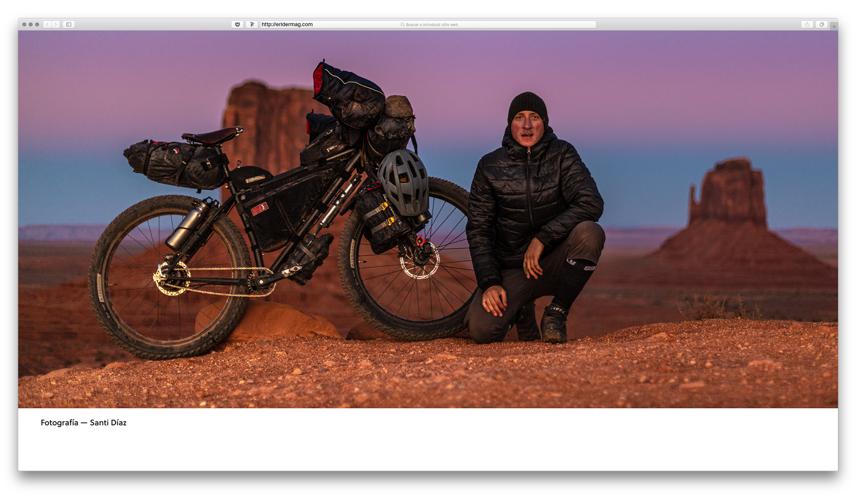This screenshot has width=856, height=504.
Task: Show the Safari sidebar
Action: pyautogui.click(x=68, y=24)
